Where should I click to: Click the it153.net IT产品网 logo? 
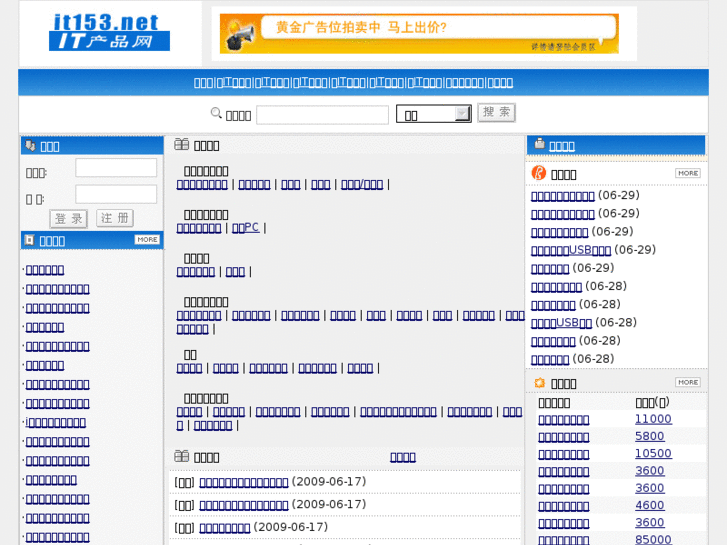point(109,32)
